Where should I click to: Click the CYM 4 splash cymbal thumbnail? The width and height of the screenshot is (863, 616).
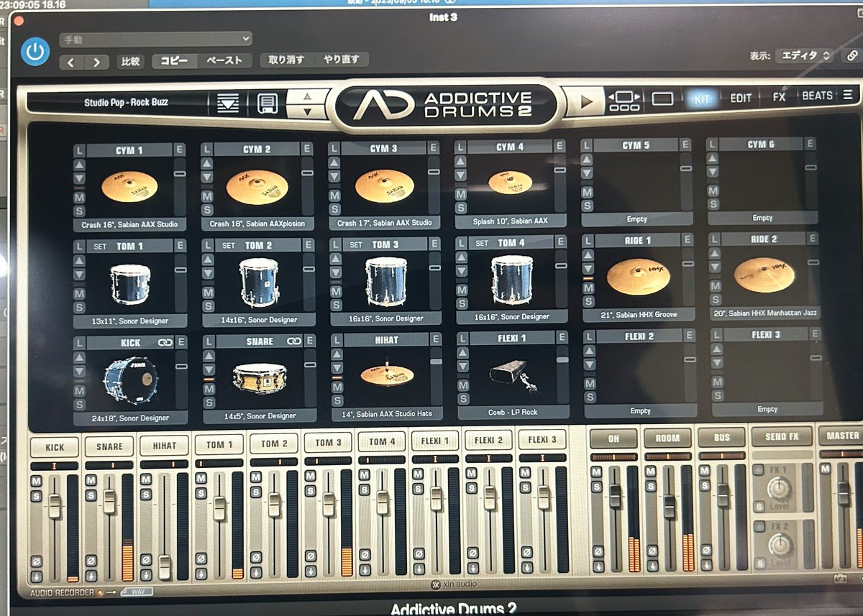[x=510, y=183]
